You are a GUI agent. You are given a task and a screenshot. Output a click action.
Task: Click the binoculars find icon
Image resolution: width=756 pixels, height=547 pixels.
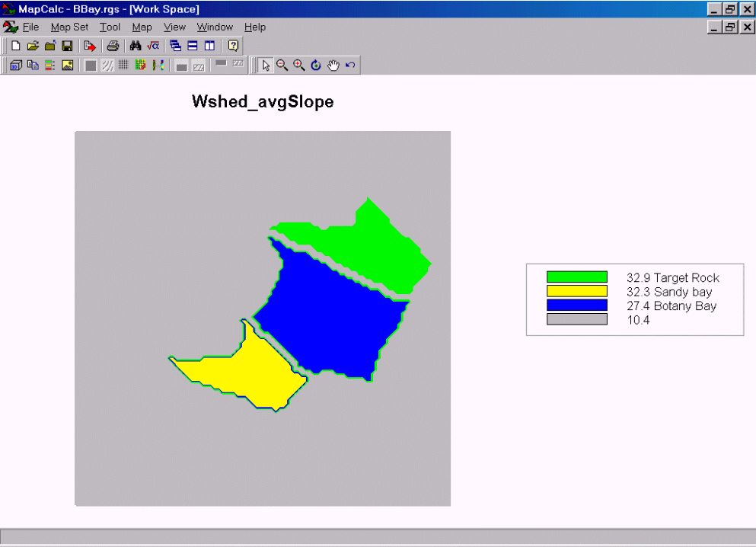click(136, 46)
